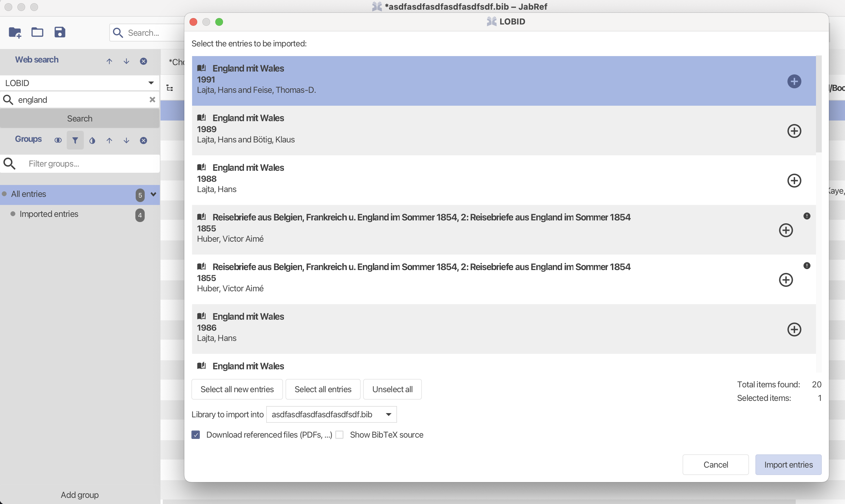845x504 pixels.
Task: Move Web search panel down arrow
Action: (126, 61)
